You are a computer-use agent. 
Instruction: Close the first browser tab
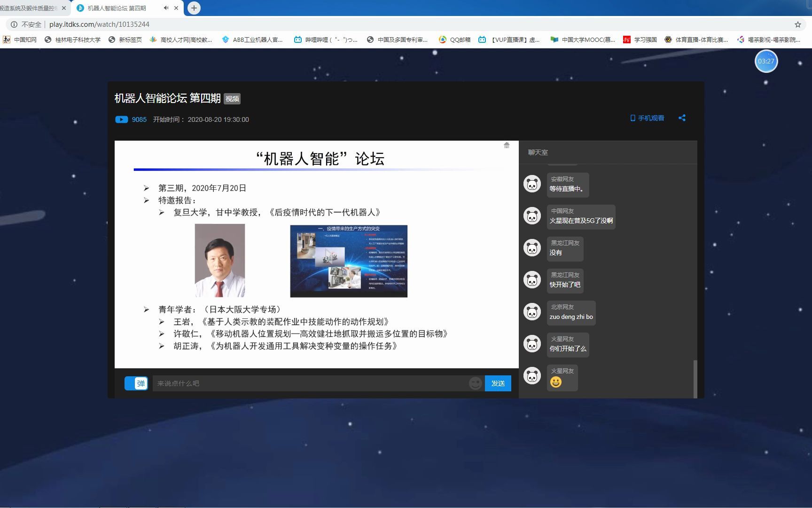click(x=64, y=8)
